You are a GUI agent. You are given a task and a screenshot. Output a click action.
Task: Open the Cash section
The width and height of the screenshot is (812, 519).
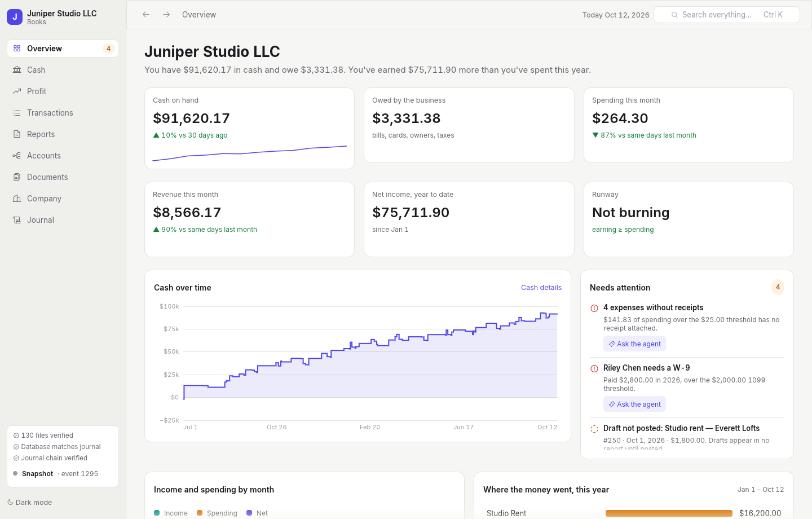click(63, 70)
